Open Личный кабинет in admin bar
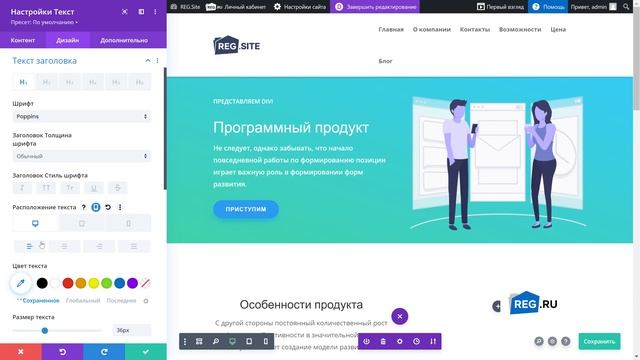640x360 pixels. pos(236,7)
